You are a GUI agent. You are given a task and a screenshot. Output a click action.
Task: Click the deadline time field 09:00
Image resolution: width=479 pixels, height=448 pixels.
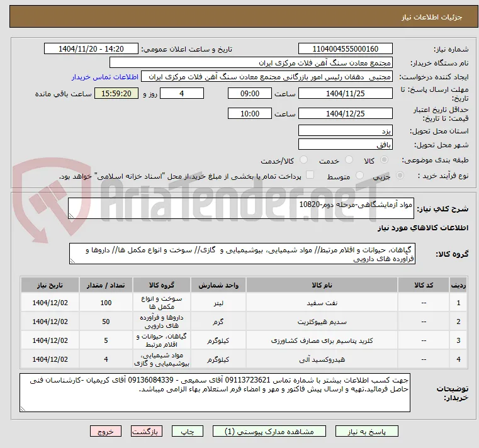click(250, 94)
